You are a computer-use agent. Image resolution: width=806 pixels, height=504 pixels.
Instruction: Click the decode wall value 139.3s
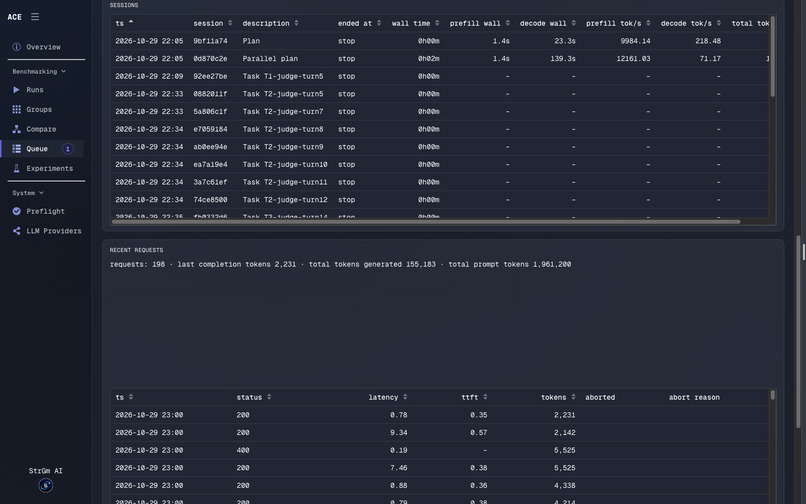tap(562, 59)
